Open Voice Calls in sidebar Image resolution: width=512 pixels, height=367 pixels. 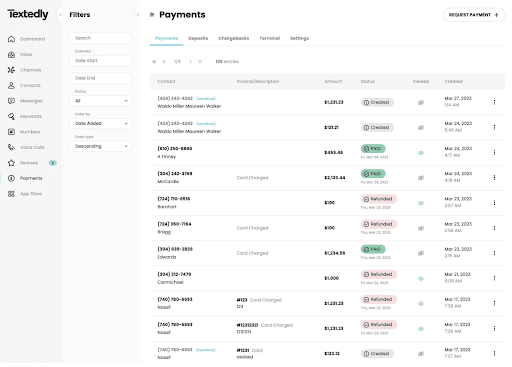(26, 147)
